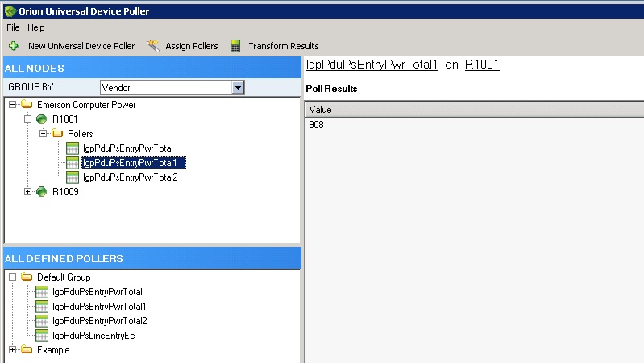
Task: Click table icon of lgpPduPsEntryPwrTotal2 in Default Group
Action: pos(42,321)
